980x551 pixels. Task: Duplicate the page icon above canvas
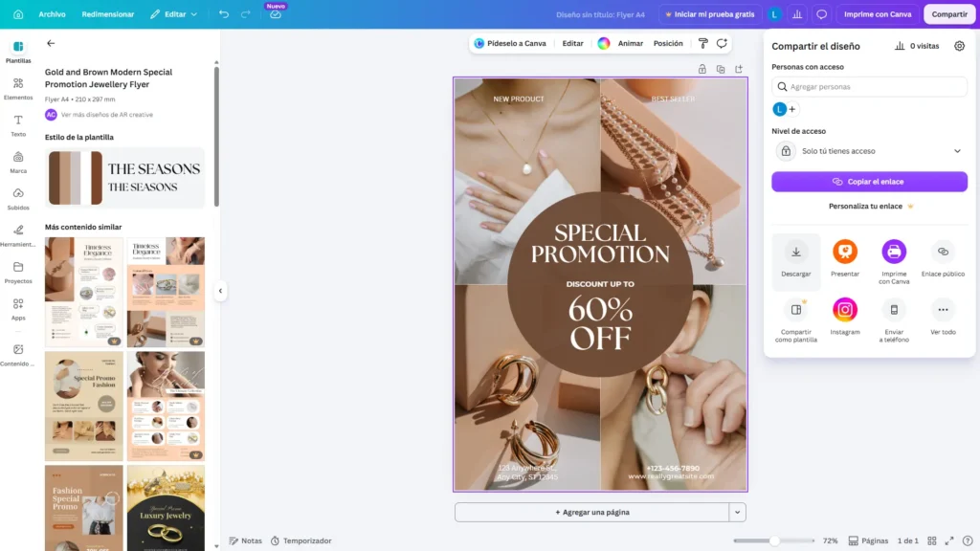coord(721,69)
